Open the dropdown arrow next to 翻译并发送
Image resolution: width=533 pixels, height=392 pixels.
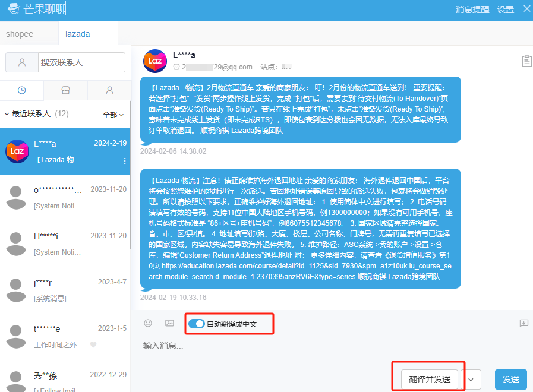click(x=471, y=380)
